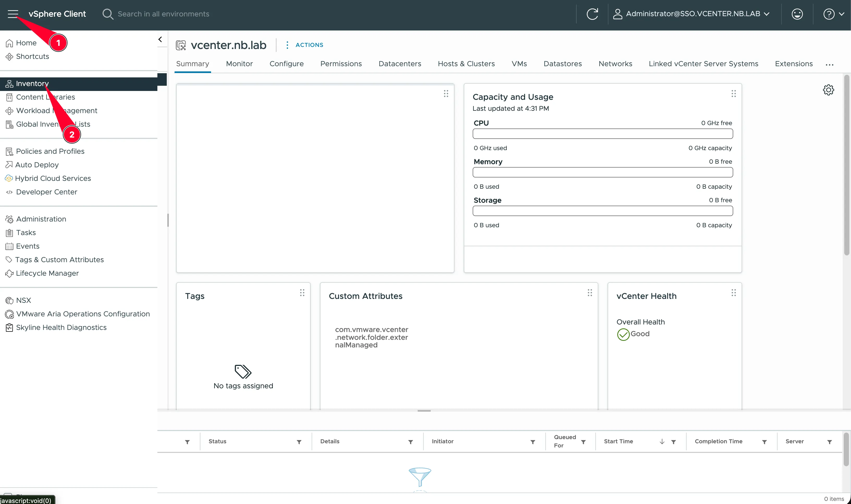This screenshot has height=504, width=851.
Task: Open Shortcuts from the sidebar
Action: click(x=27, y=56)
